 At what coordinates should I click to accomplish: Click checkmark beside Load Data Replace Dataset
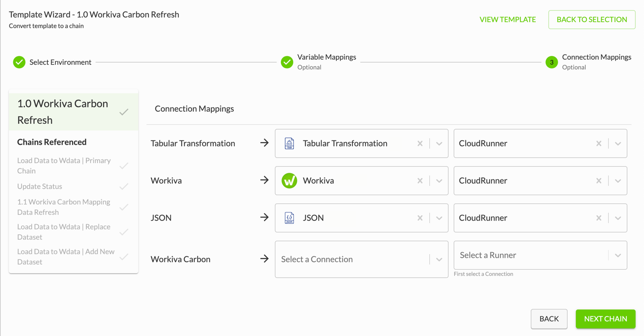click(x=124, y=232)
